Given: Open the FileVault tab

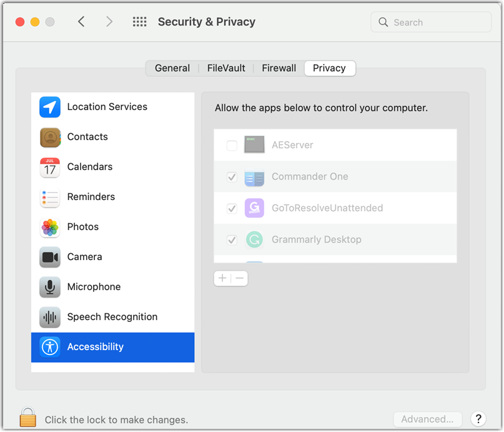Looking at the screenshot, I should [226, 68].
